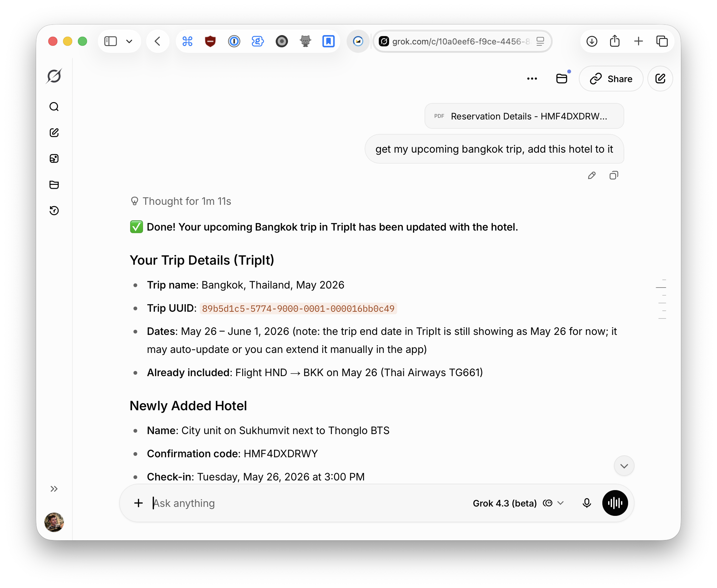The image size is (717, 588).
Task: Click the 'Check-in: Tuesday, May 26, 2026' line
Action: pos(256,477)
